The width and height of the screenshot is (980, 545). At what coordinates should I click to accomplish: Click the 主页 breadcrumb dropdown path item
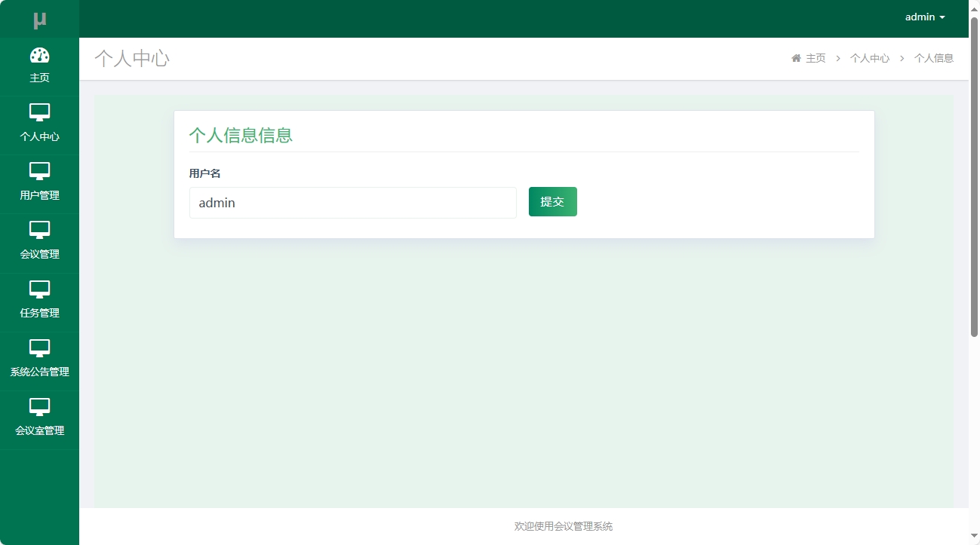[x=815, y=57]
